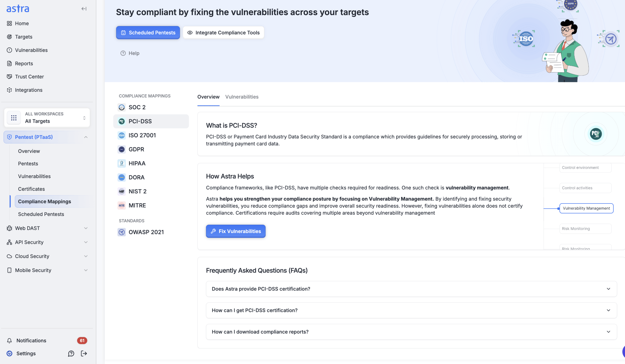This screenshot has width=625, height=364.
Task: Click the Home label in sidebar
Action: [22, 23]
